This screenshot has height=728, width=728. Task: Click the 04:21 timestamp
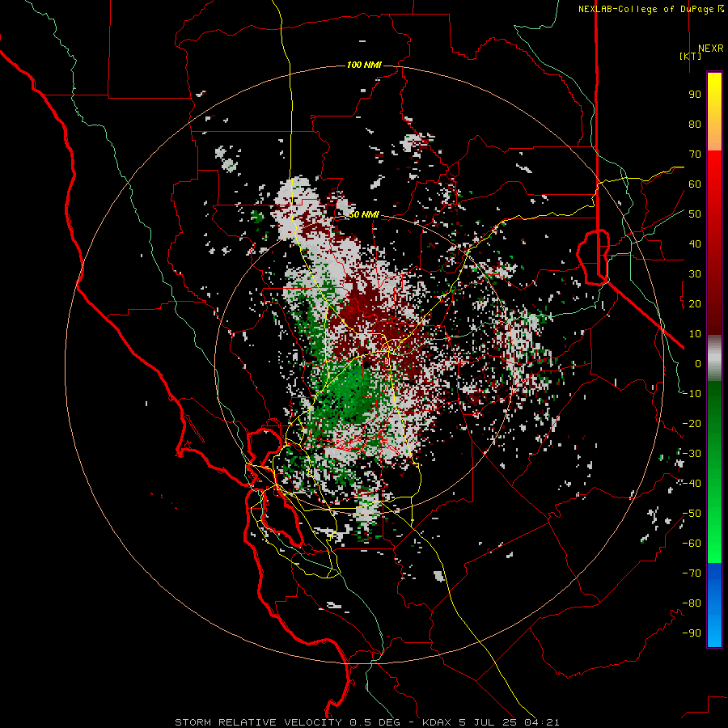tap(542, 722)
